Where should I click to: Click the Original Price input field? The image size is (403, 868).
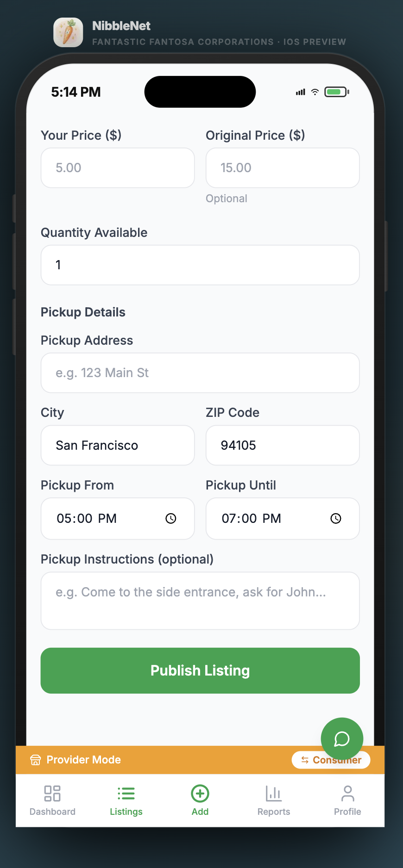coord(283,168)
